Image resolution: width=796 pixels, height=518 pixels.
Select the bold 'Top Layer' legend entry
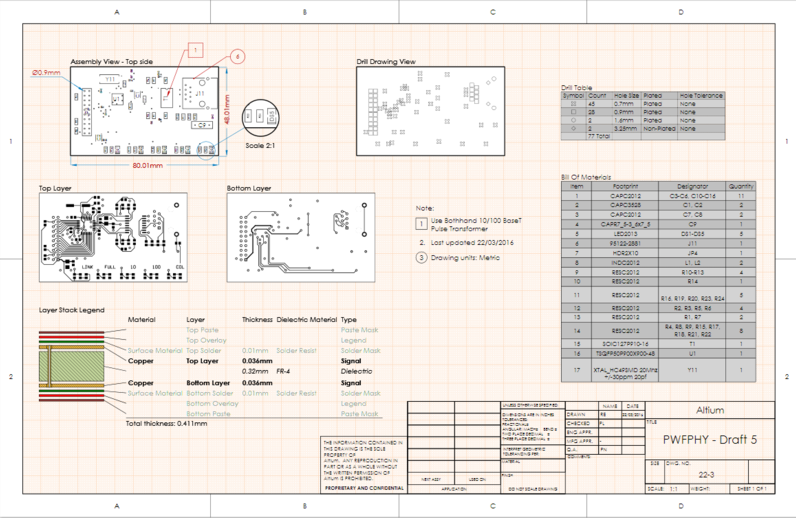[x=202, y=361]
